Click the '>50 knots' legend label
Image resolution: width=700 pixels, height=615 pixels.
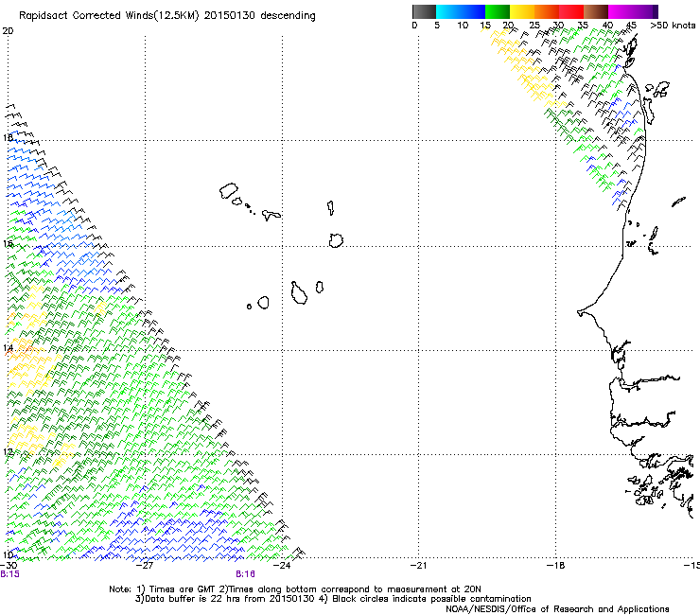pos(673,26)
